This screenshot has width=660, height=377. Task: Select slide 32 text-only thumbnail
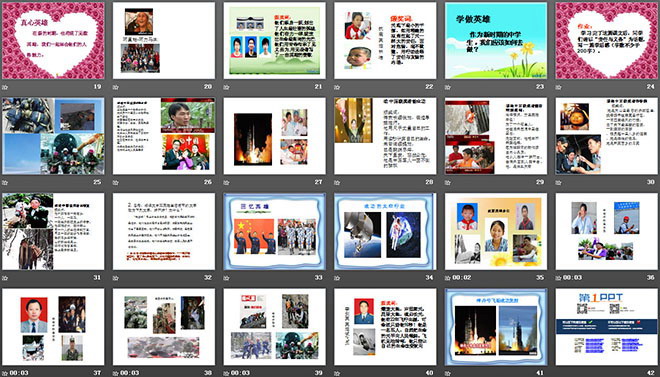(164, 231)
